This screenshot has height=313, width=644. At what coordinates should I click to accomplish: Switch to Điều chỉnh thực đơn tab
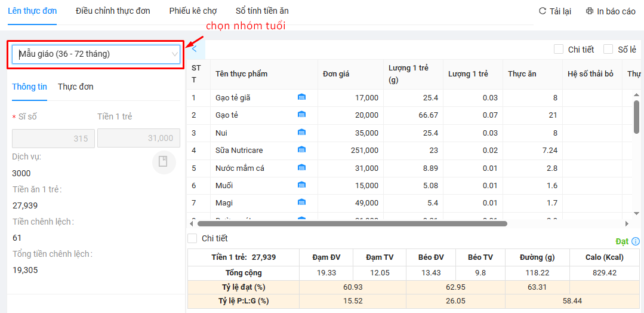point(113,11)
